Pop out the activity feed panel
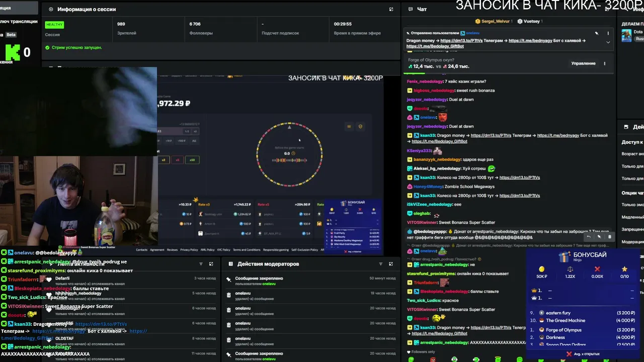644x362 pixels. [x=211, y=264]
